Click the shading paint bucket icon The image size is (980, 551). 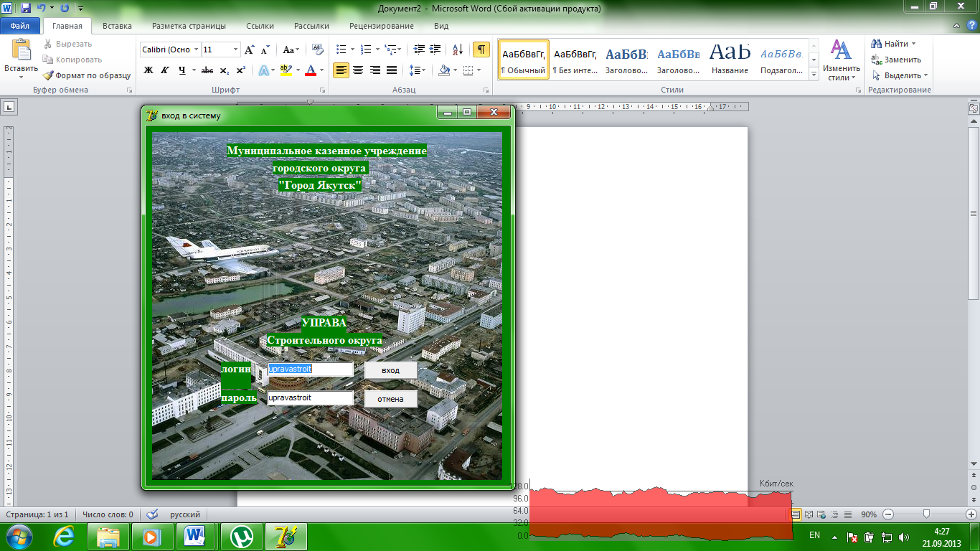tap(444, 70)
